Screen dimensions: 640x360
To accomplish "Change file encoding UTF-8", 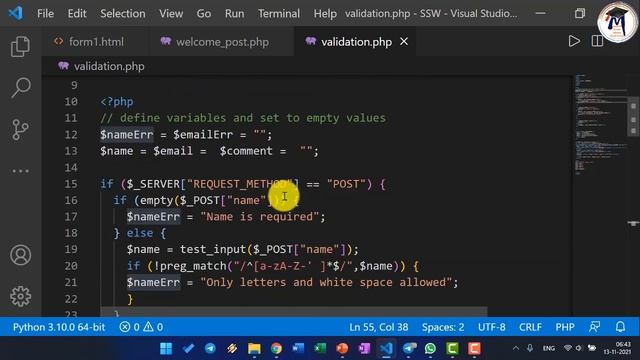I will 491,327.
